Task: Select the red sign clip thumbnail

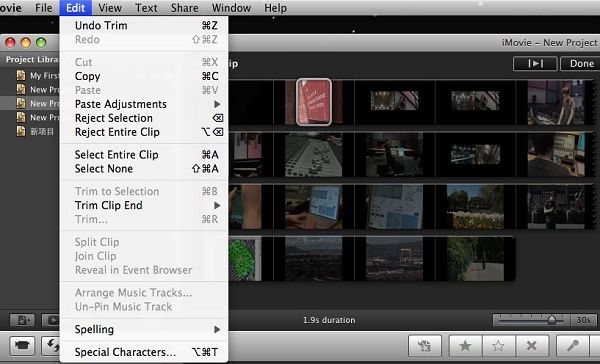Action: (x=314, y=102)
